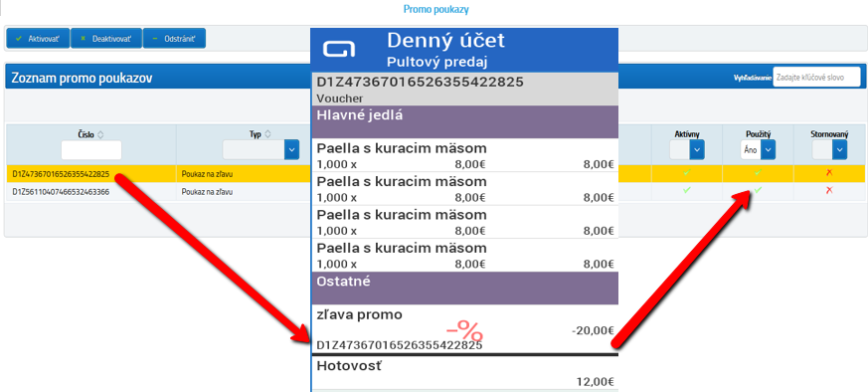
Task: Open the Promo poukazy link
Action: pyautogui.click(x=435, y=9)
